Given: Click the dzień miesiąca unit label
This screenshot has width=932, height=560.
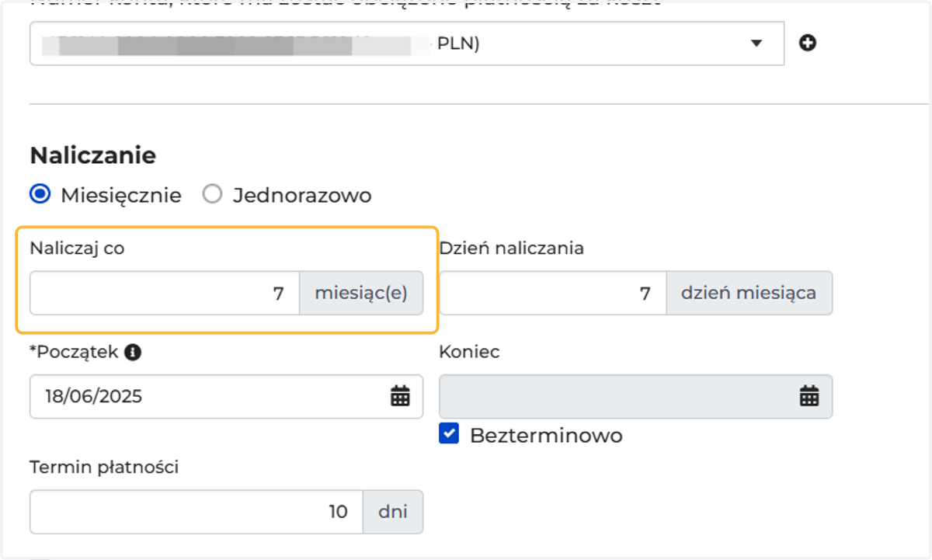Looking at the screenshot, I should (x=749, y=293).
